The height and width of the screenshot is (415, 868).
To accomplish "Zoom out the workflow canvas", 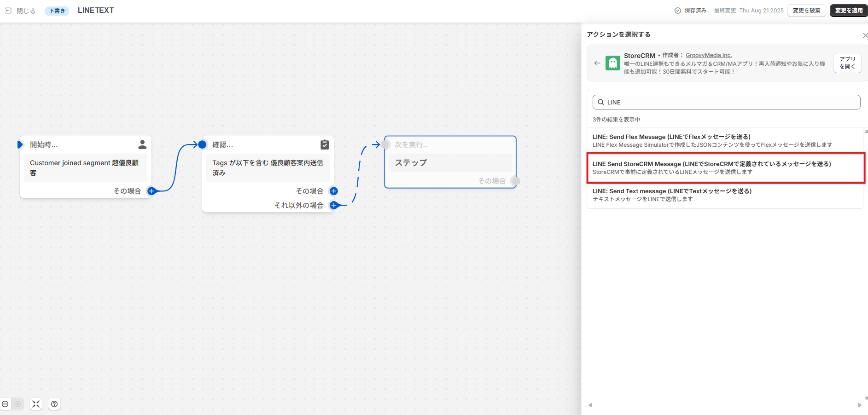I will coord(6,404).
